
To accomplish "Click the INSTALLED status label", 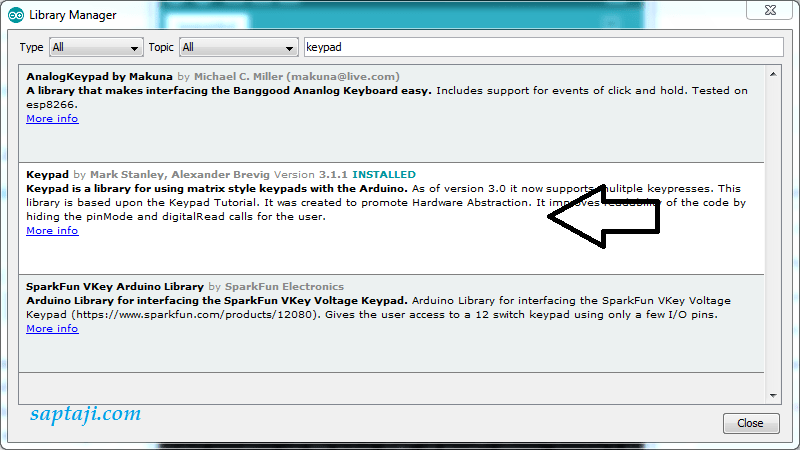I will [x=384, y=174].
